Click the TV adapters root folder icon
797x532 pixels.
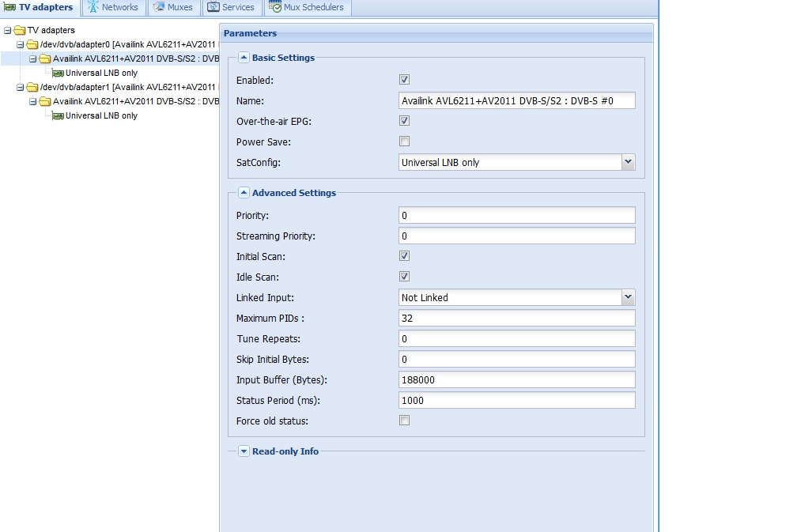click(20, 30)
